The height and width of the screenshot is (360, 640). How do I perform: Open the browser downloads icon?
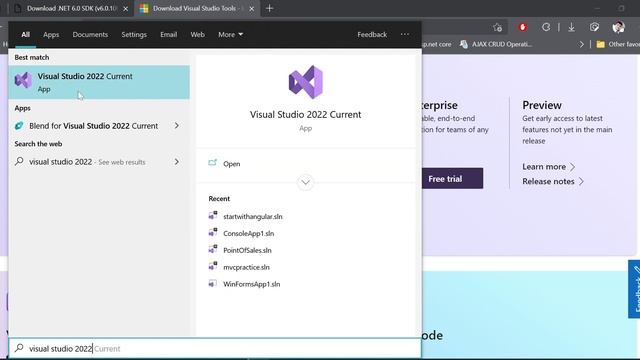pyautogui.click(x=571, y=27)
